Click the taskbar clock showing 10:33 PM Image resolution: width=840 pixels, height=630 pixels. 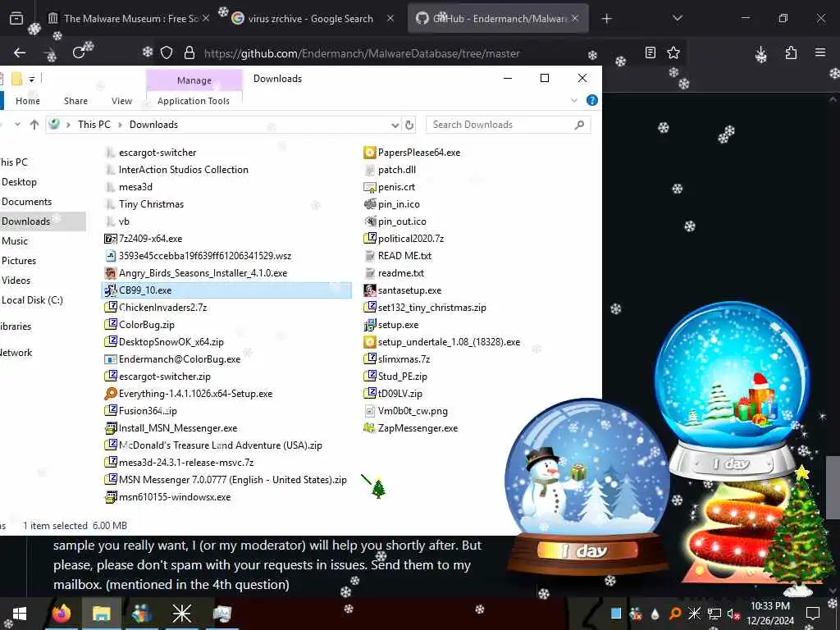coord(770,614)
